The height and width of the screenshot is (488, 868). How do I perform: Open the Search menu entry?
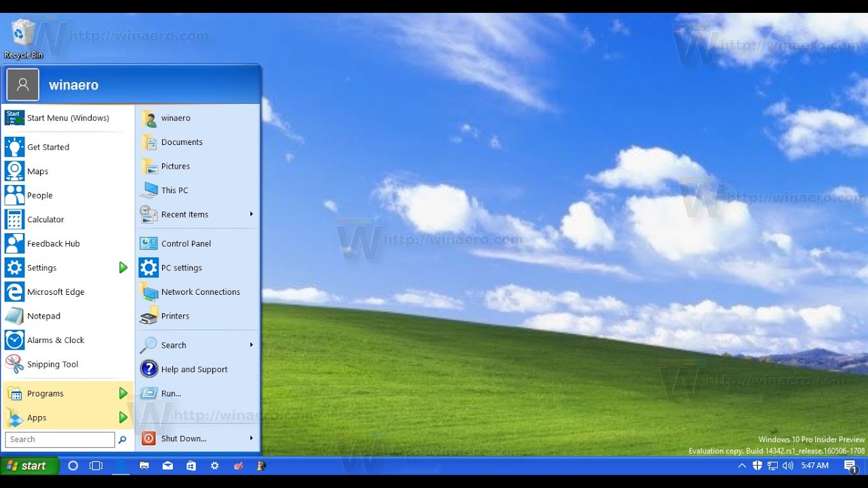(x=197, y=345)
